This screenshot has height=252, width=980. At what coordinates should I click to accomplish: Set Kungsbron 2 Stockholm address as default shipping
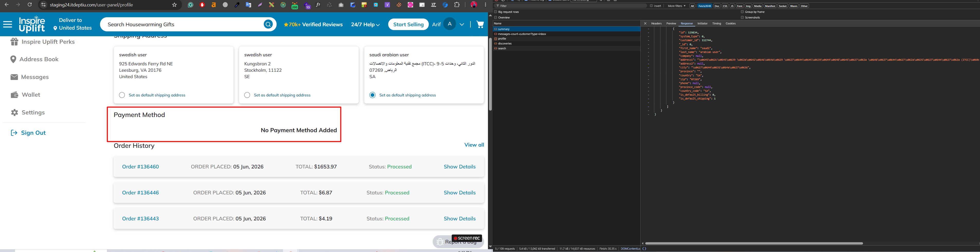[247, 95]
